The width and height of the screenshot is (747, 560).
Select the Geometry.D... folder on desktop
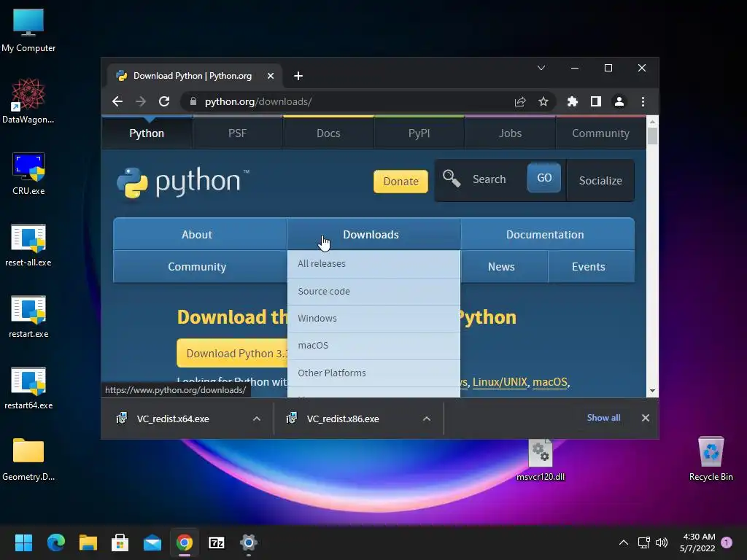point(28,459)
